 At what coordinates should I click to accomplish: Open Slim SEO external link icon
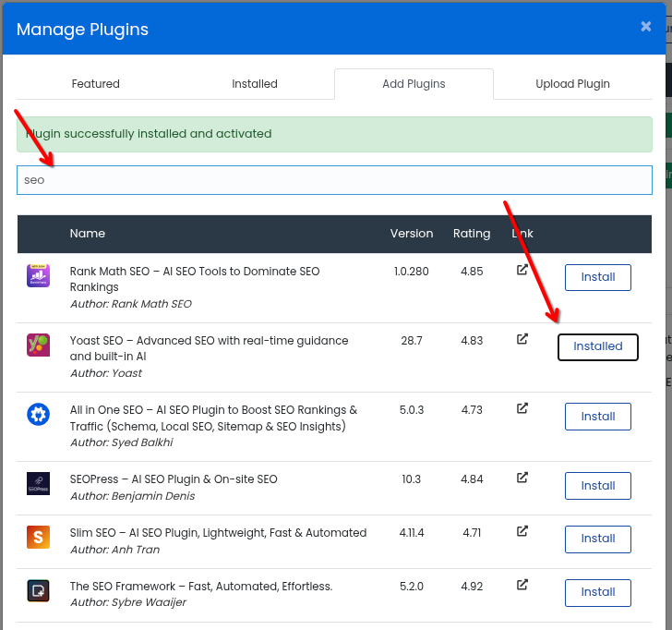[x=522, y=531]
